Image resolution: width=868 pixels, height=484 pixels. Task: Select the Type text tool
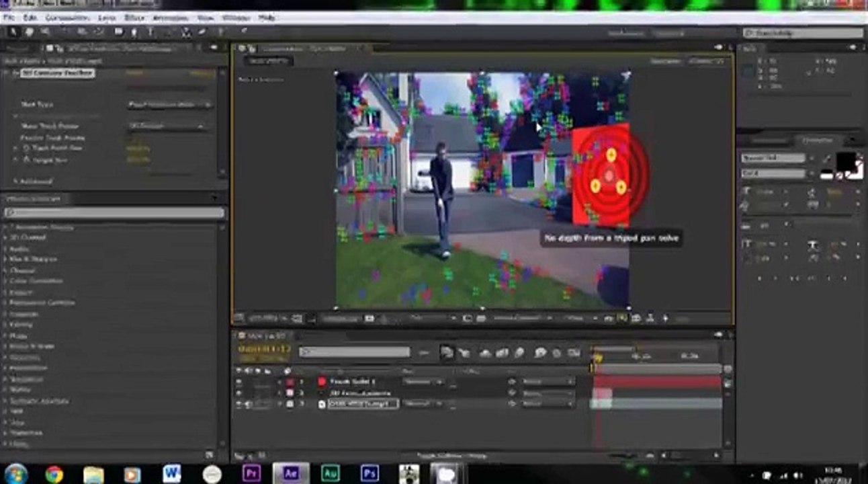[x=150, y=32]
